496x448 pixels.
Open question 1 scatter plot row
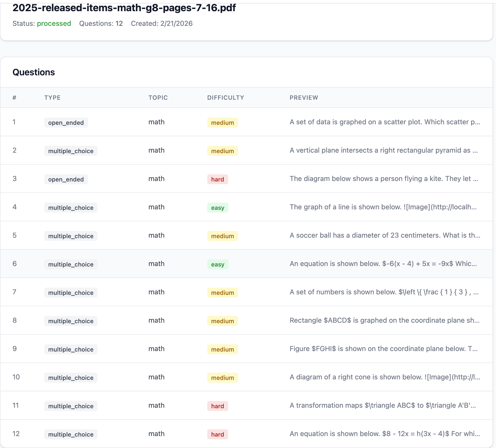click(x=385, y=122)
